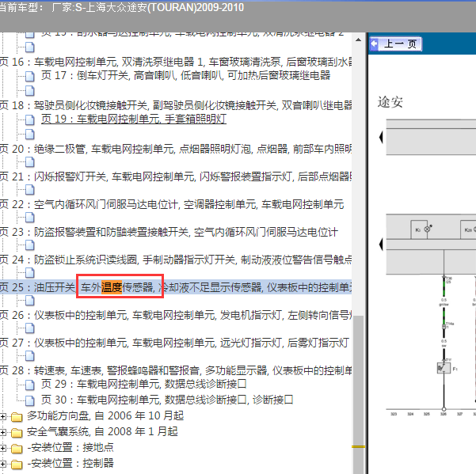
Task: Select 安全气囊系统, 自 2008 年 1 月起
Action: pos(102,431)
